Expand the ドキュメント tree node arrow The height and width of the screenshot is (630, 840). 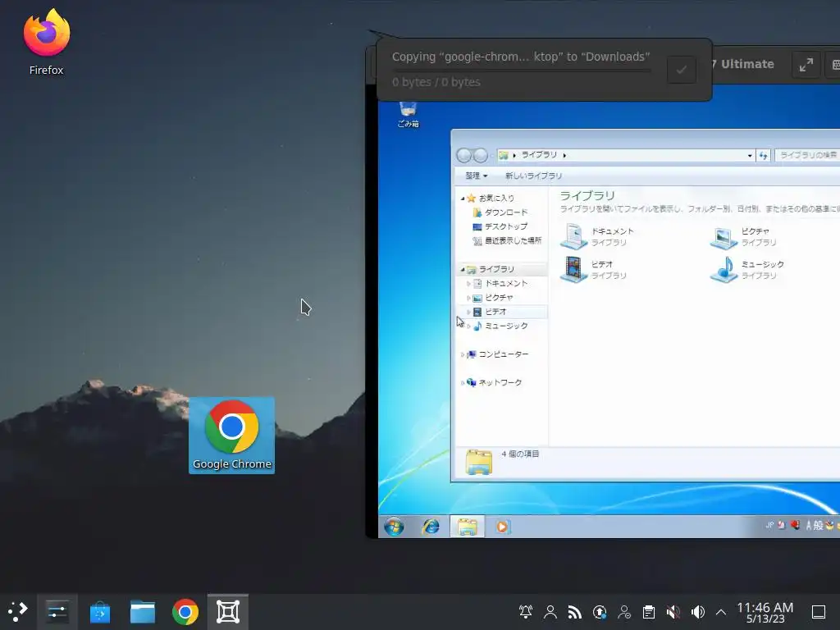point(468,283)
